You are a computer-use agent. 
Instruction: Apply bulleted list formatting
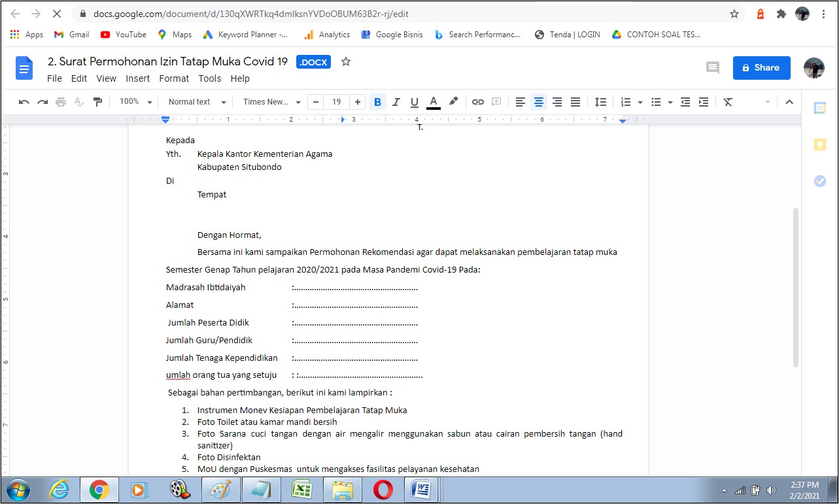pyautogui.click(x=656, y=102)
